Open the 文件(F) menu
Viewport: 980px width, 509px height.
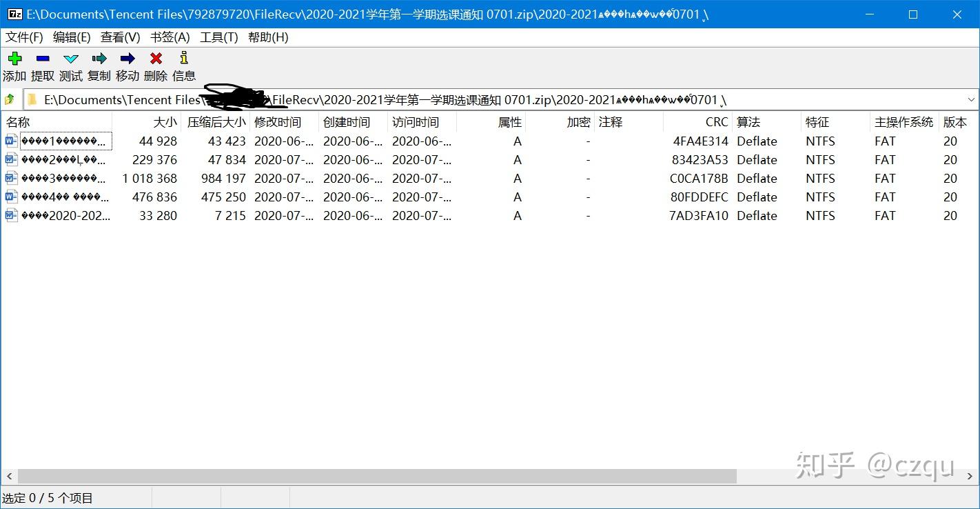23,37
